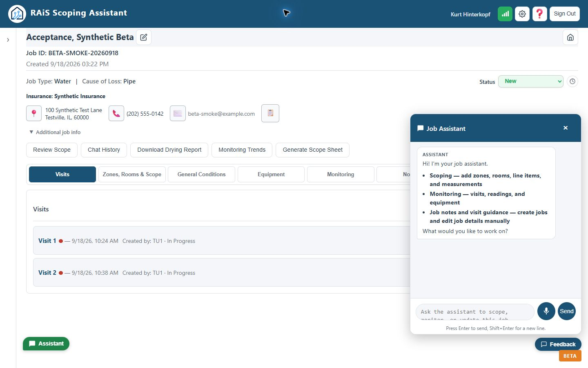Focus the assistant message input field

pos(475,312)
